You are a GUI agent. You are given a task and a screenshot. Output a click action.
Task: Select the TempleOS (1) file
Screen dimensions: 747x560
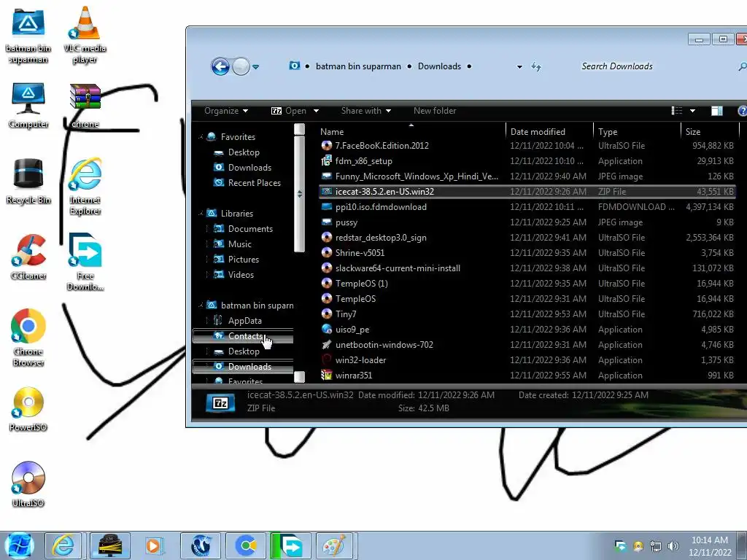pos(527,284)
